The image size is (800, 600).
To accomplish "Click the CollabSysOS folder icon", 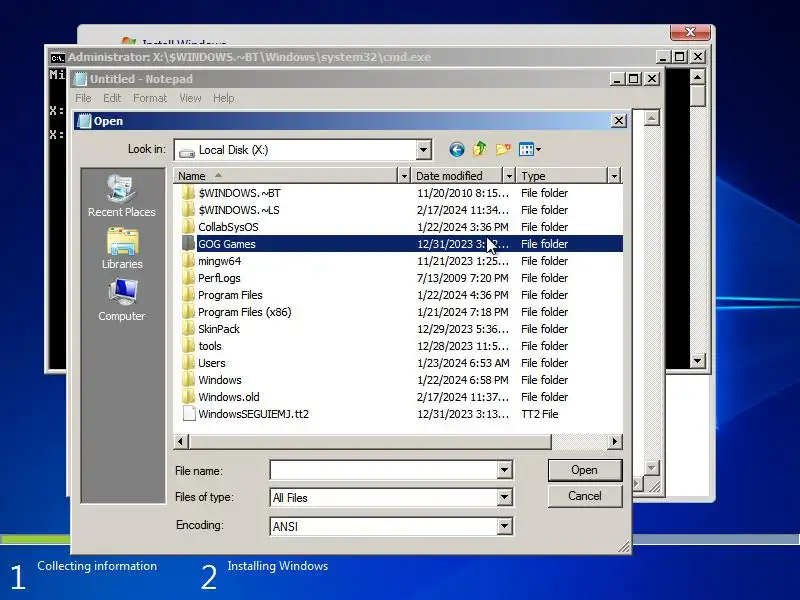I will click(189, 227).
